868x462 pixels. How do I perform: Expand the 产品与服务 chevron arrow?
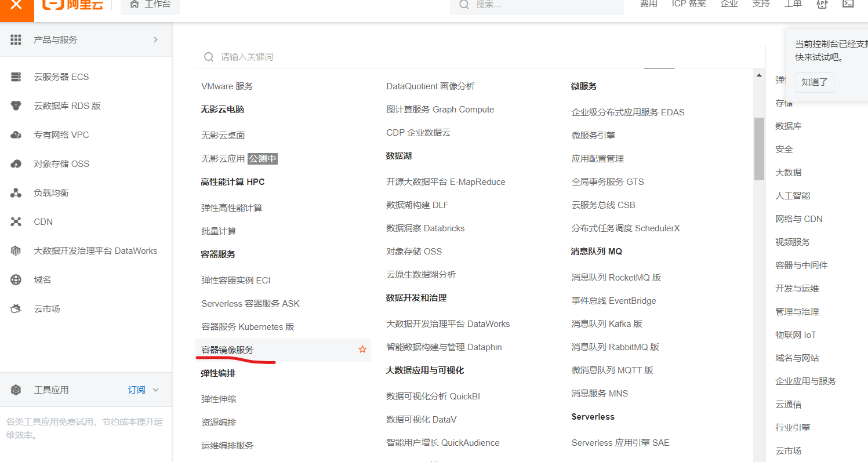coord(155,40)
